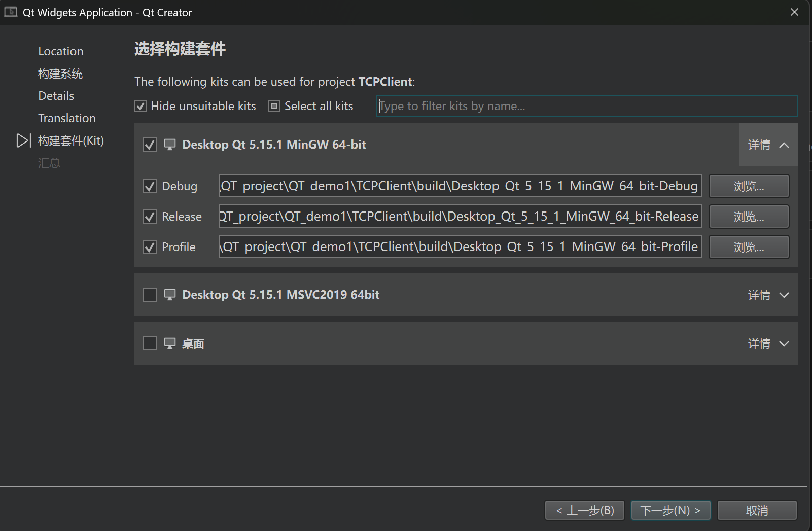Go to Location wizard step
812x531 pixels.
point(61,51)
